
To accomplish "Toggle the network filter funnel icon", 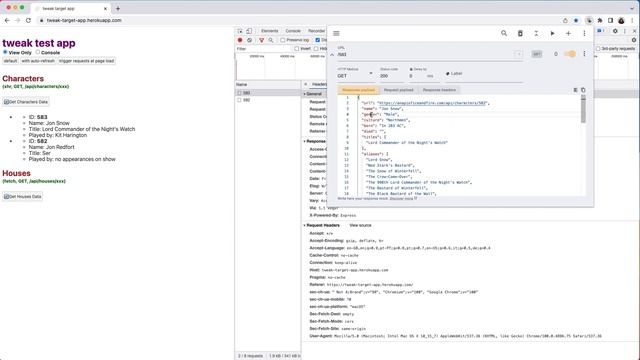I will (x=261, y=40).
